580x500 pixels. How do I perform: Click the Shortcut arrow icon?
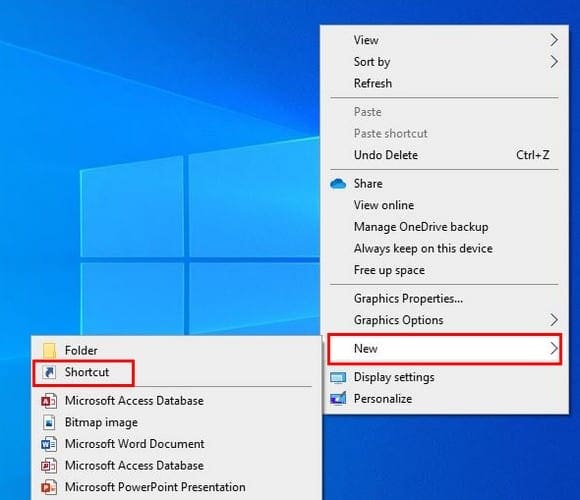[x=49, y=372]
